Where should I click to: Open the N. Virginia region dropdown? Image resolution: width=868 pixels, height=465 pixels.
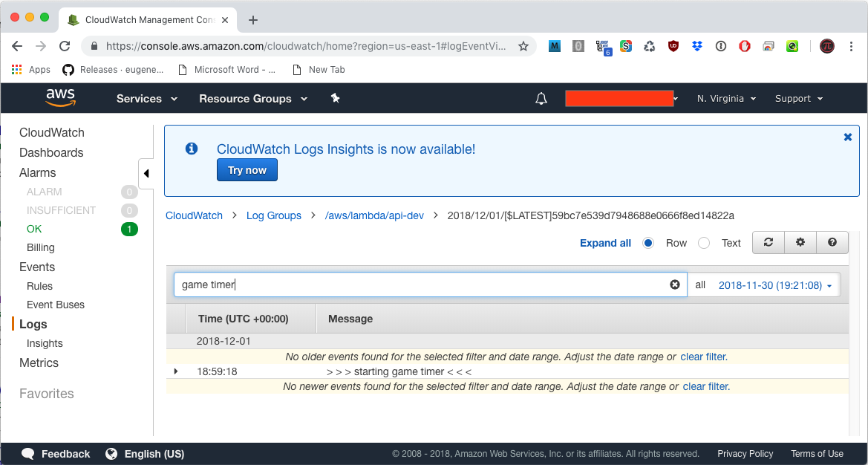point(726,99)
